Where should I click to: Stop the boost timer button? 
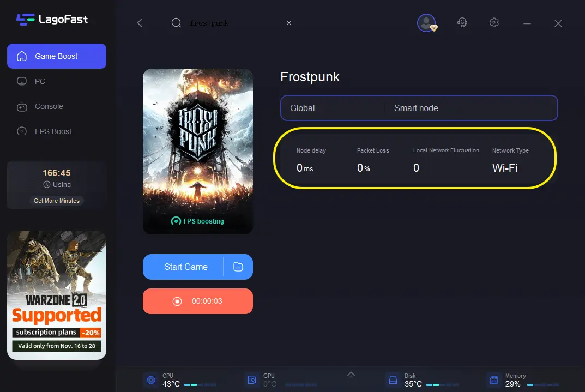tap(198, 301)
